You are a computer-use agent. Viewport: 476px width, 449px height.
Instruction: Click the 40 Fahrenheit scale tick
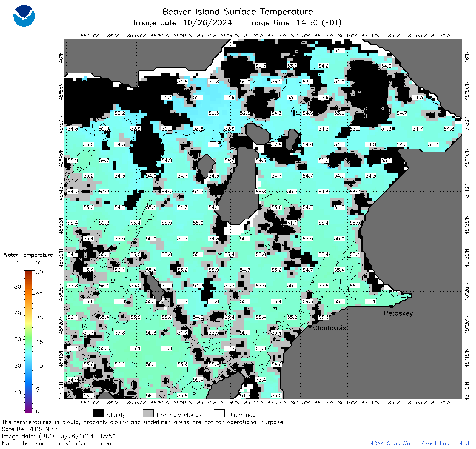(17, 392)
